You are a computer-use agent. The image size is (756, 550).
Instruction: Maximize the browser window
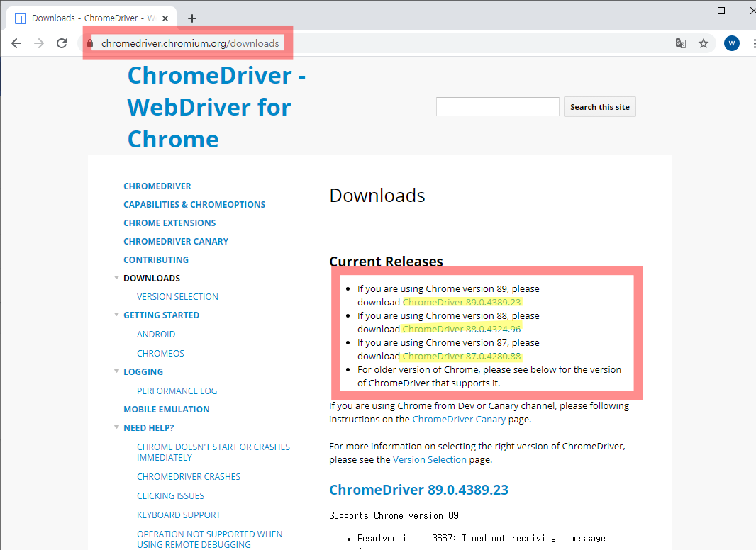pos(721,11)
